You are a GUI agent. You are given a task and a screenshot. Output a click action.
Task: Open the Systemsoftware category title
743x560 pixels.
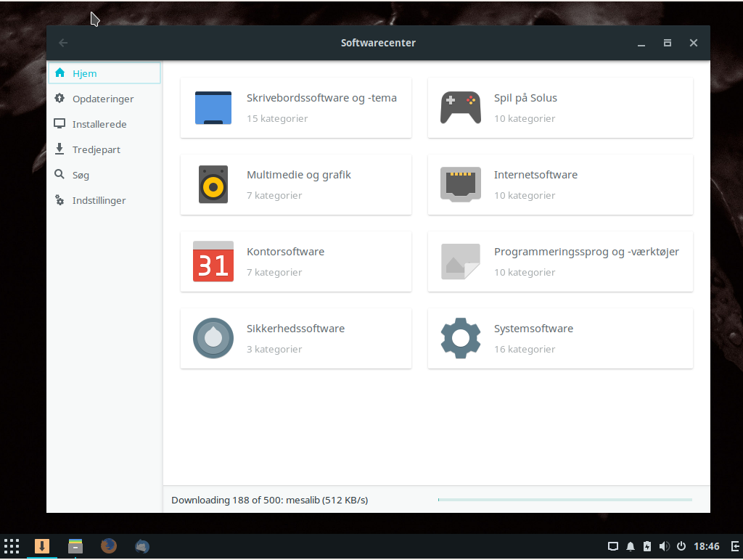[533, 329]
